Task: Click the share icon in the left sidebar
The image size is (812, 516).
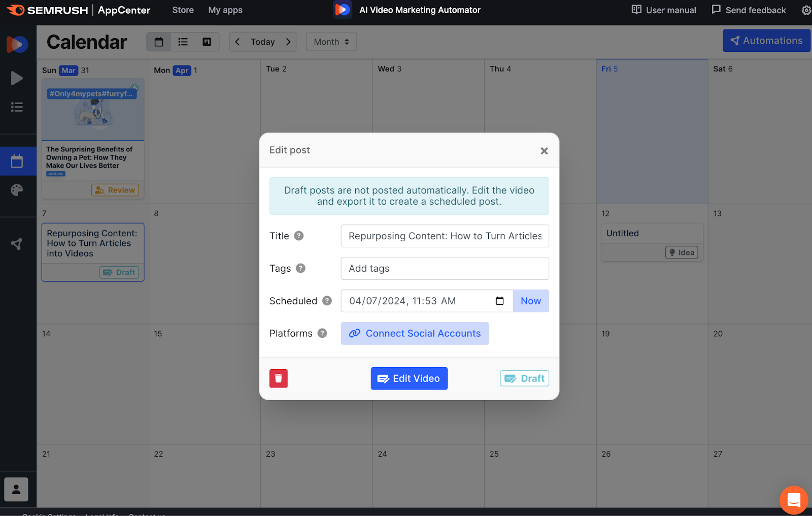Action: 17,244
